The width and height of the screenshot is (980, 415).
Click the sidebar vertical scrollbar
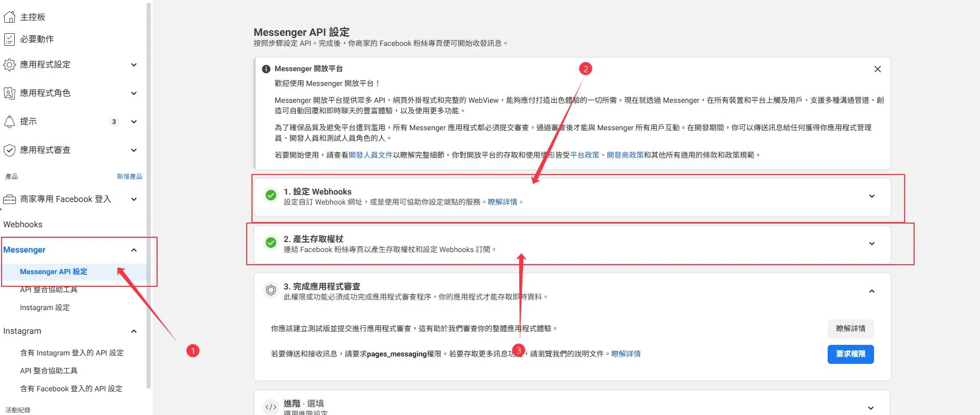pyautogui.click(x=149, y=195)
